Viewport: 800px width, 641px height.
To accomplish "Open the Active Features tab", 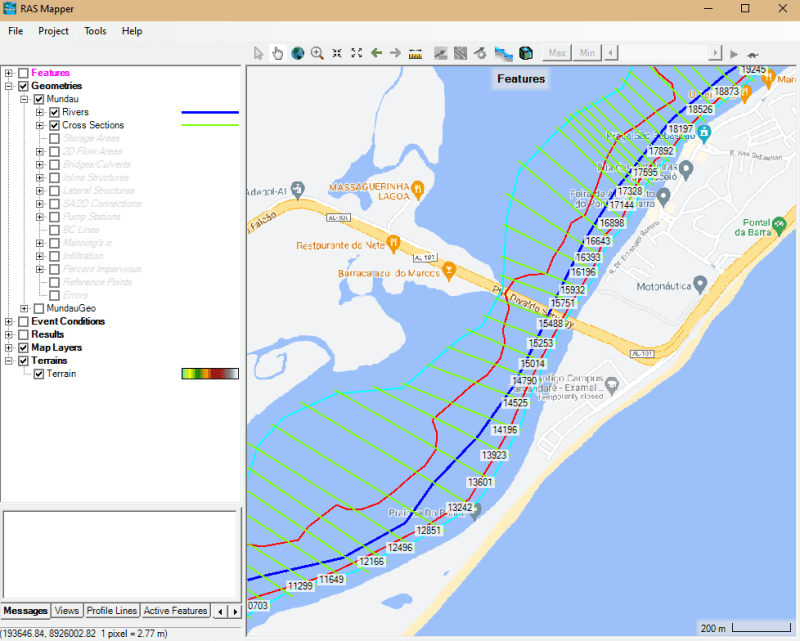I will tap(176, 611).
